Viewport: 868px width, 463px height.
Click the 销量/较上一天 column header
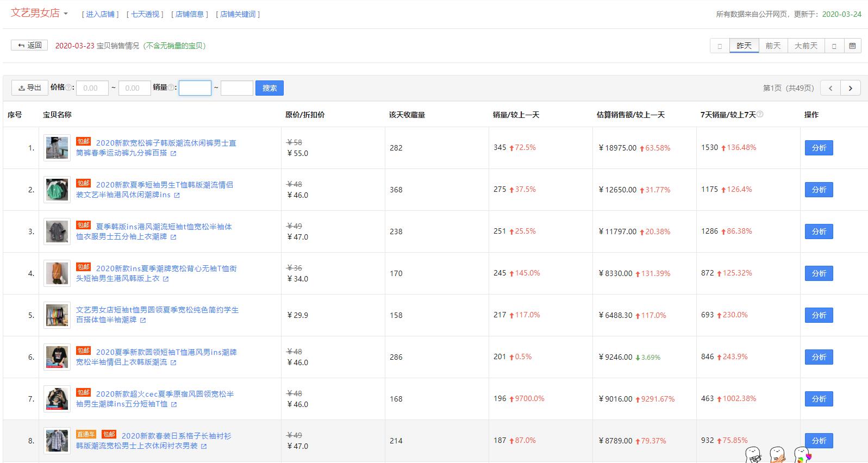(516, 115)
